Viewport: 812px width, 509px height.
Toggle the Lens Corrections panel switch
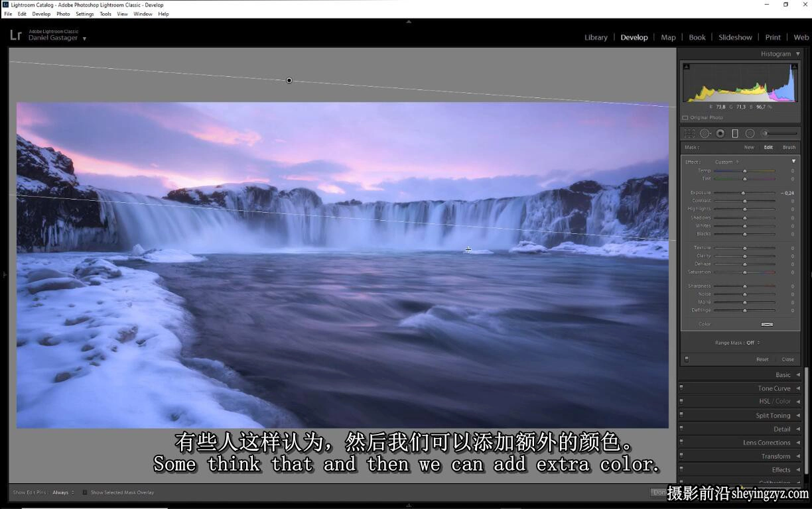click(681, 441)
